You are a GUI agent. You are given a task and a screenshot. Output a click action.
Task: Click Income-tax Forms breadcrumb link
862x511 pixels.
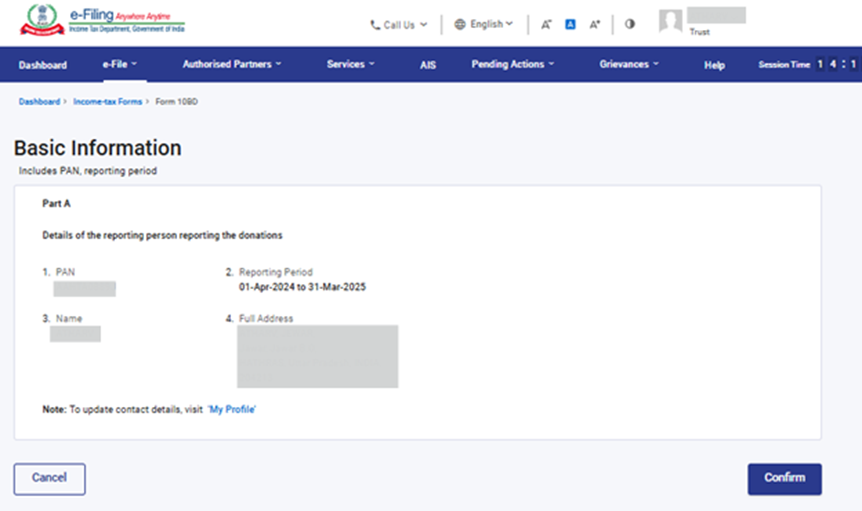pos(108,102)
